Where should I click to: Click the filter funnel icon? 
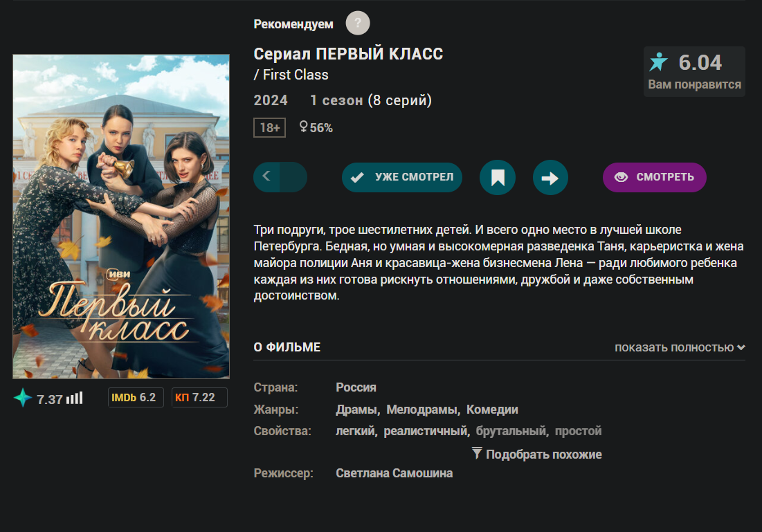[477, 453]
